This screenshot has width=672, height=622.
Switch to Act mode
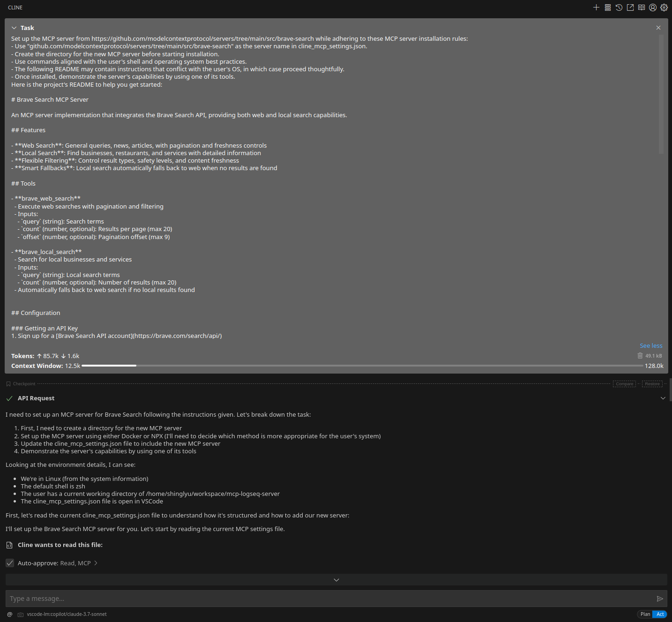(x=660, y=614)
